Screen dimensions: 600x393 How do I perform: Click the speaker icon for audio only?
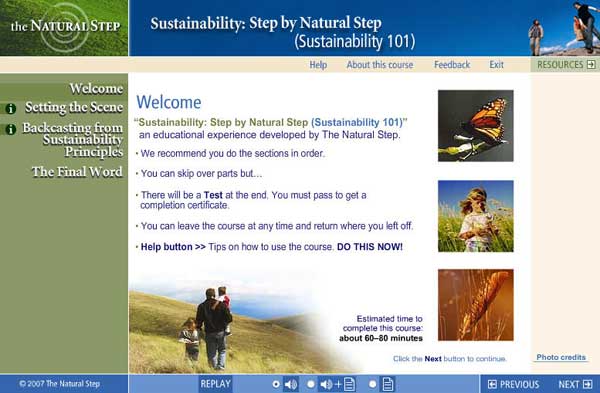point(291,384)
